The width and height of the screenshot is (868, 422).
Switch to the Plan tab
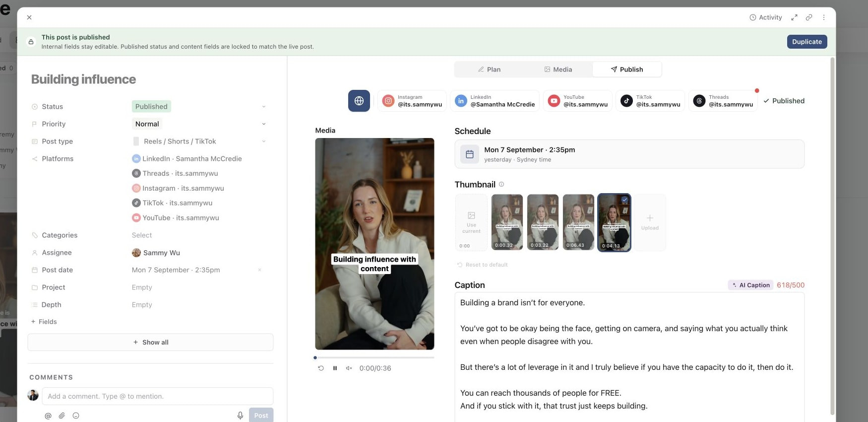(x=489, y=70)
